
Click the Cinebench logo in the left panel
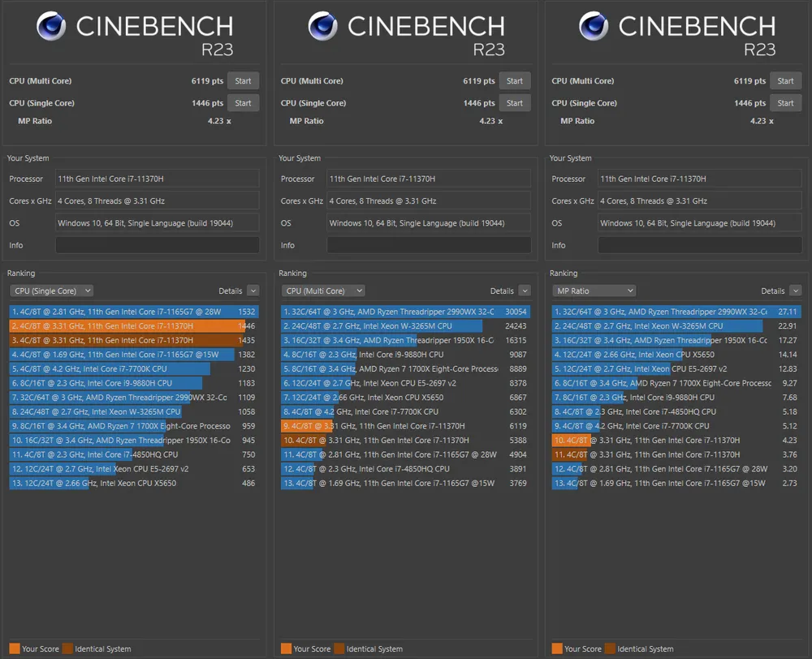(x=51, y=27)
